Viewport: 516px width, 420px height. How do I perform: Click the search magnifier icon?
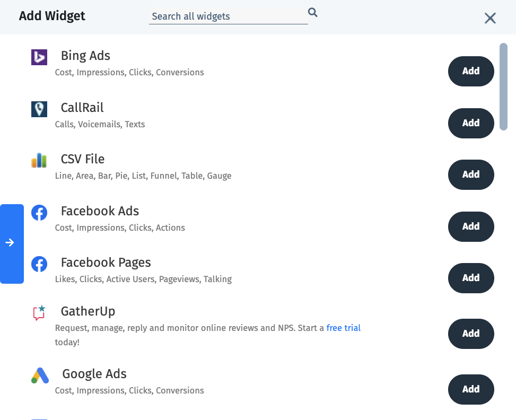coord(312,12)
